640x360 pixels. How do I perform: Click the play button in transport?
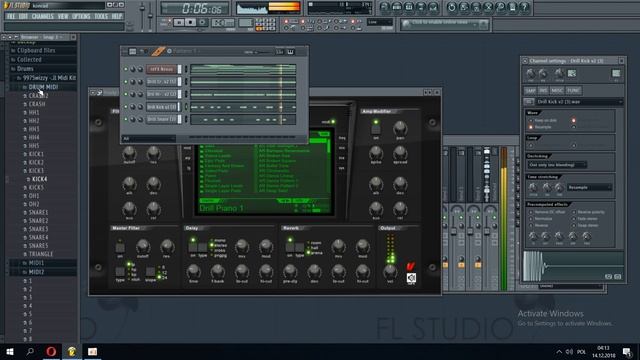(179, 22)
